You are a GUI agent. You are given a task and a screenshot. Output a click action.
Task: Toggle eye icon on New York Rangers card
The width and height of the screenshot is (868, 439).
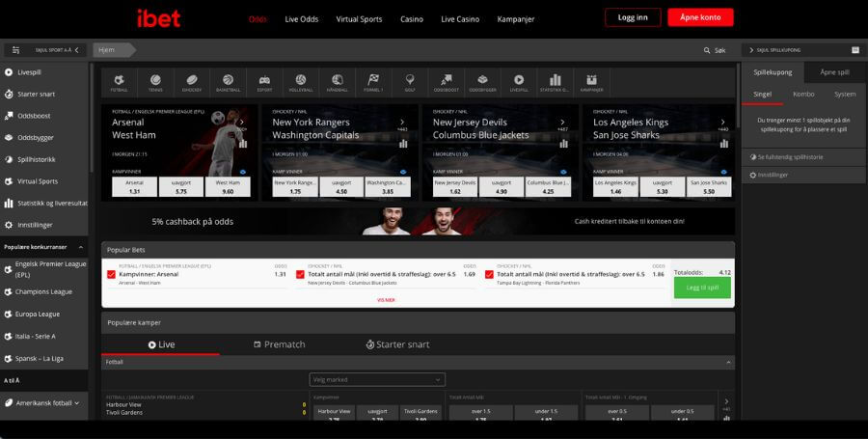[403, 172]
